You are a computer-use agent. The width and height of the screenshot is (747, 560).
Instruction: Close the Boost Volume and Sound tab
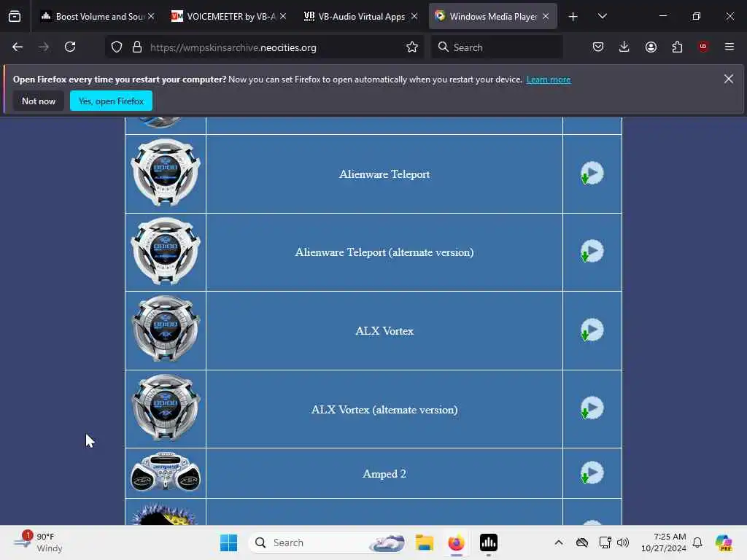click(151, 16)
